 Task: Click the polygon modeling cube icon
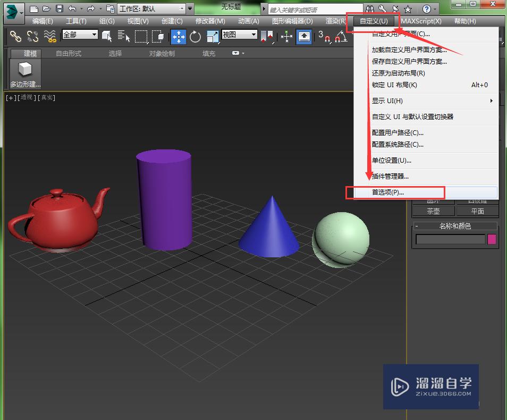click(x=25, y=69)
